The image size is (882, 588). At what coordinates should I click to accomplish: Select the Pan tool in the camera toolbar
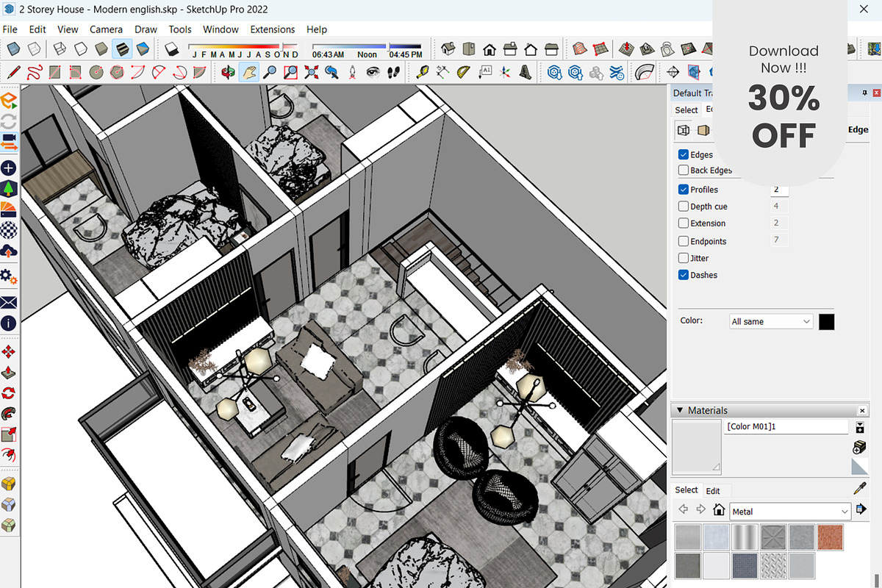click(251, 72)
